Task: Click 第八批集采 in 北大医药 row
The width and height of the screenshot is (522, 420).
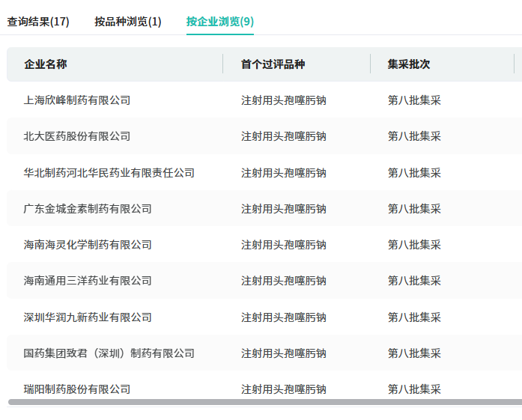Action: pos(414,136)
